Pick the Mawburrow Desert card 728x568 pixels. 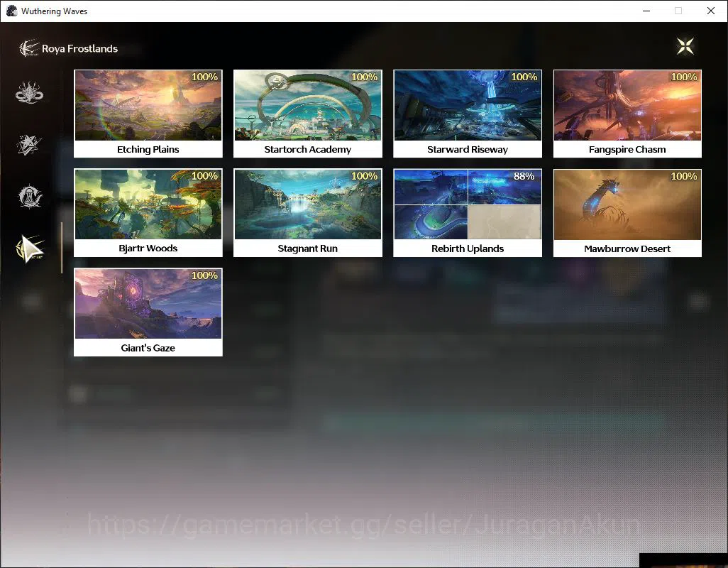627,213
